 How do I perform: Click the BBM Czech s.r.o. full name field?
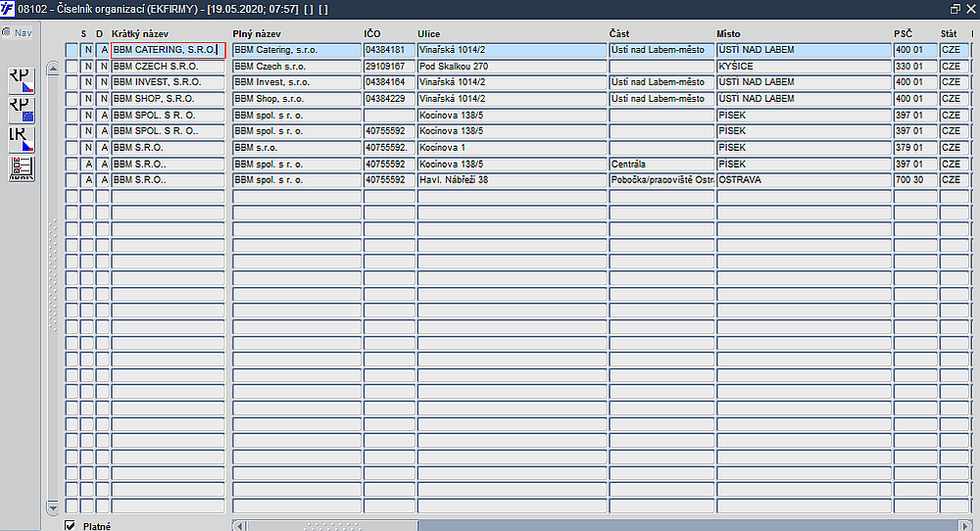[x=297, y=67]
